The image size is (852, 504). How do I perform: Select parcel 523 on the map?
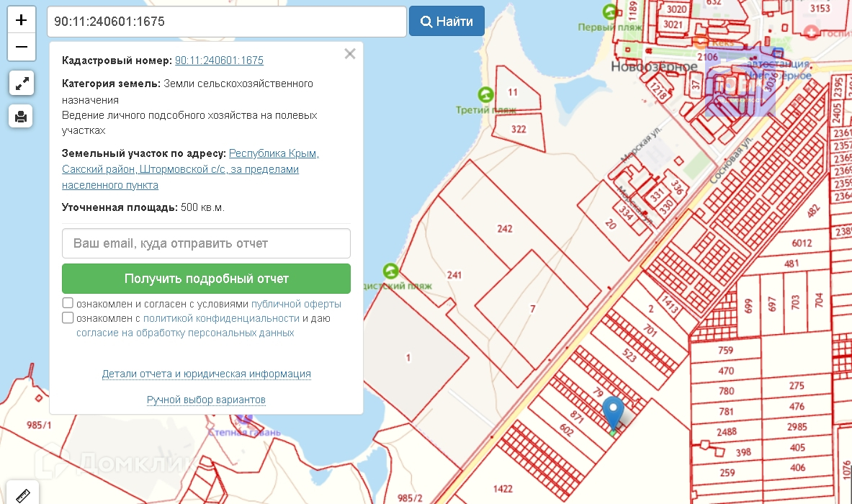point(629,356)
